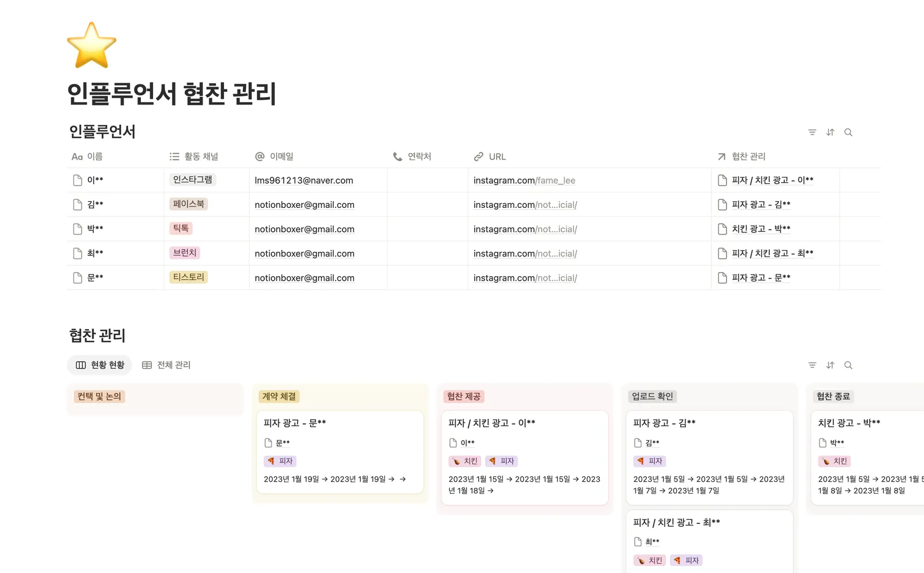
Task: Open sort for 협찬 관리 board
Action: pyautogui.click(x=830, y=365)
